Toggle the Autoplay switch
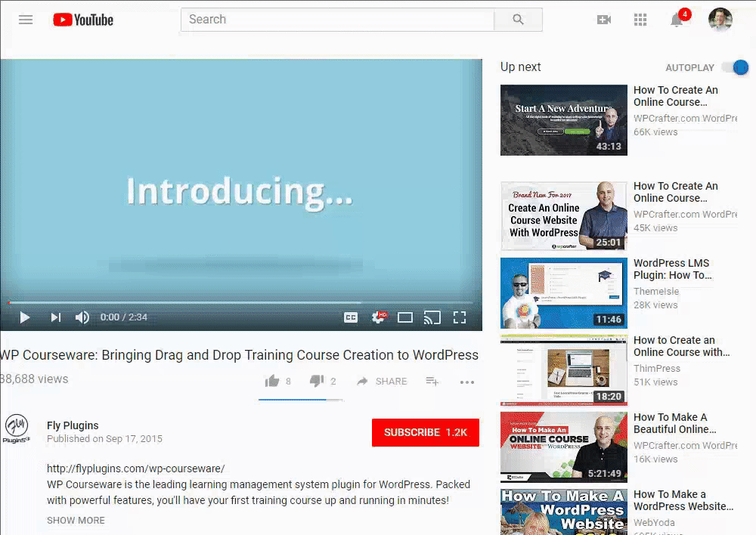756x535 pixels. [x=736, y=67]
